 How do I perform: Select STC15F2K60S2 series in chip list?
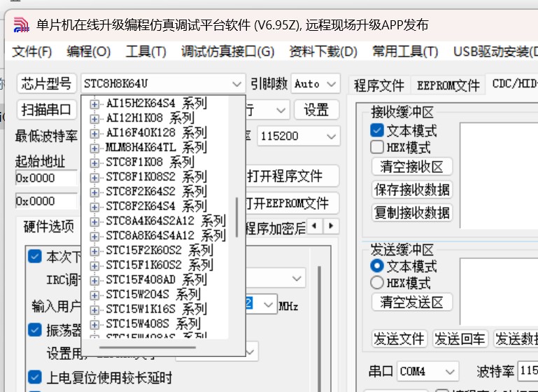coord(159,251)
